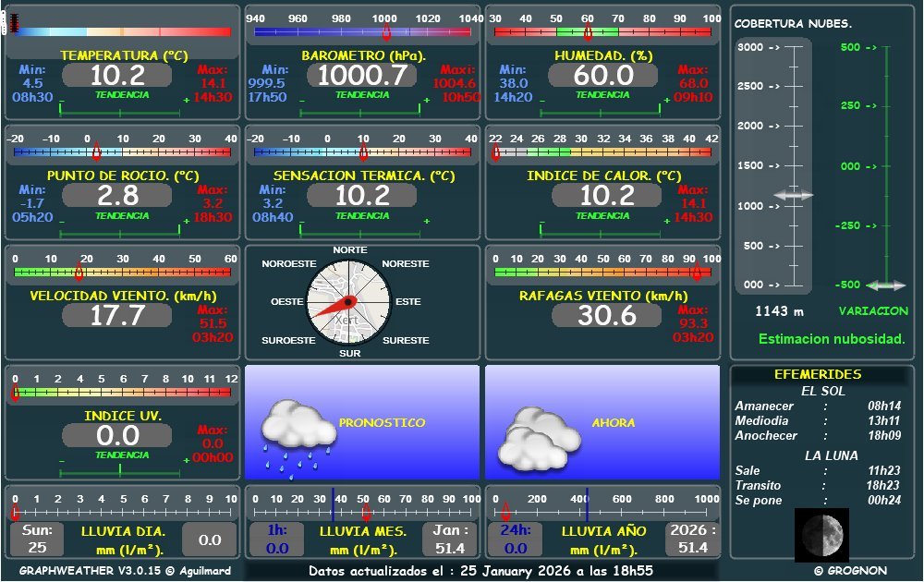The height and width of the screenshot is (582, 924).
Task: Click the temperature value 10.2 display
Action: point(117,75)
